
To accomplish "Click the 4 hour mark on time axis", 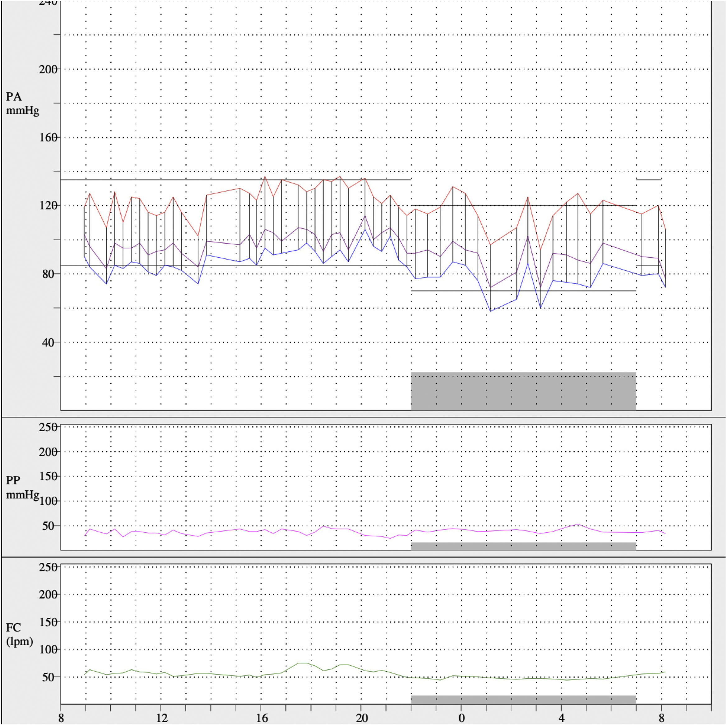I will coord(561,718).
